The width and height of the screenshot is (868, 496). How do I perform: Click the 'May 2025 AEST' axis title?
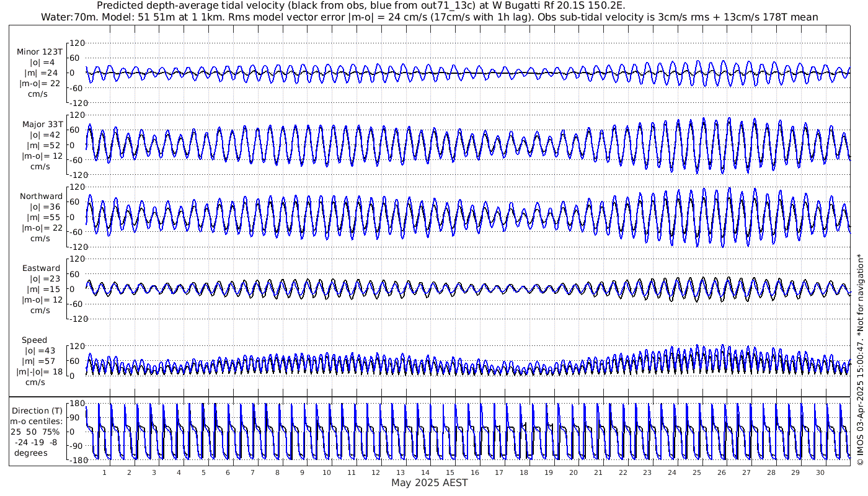click(429, 483)
